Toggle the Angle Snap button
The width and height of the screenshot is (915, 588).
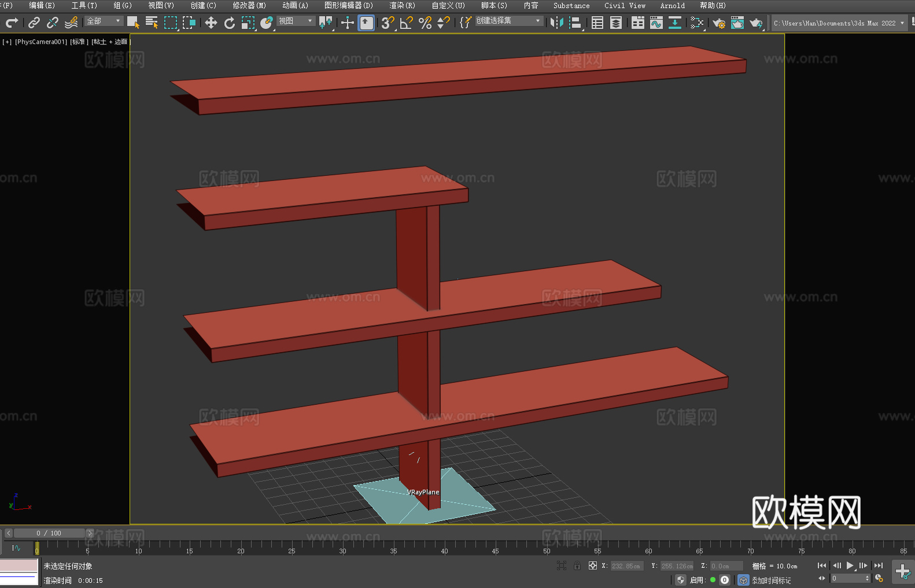pos(407,23)
